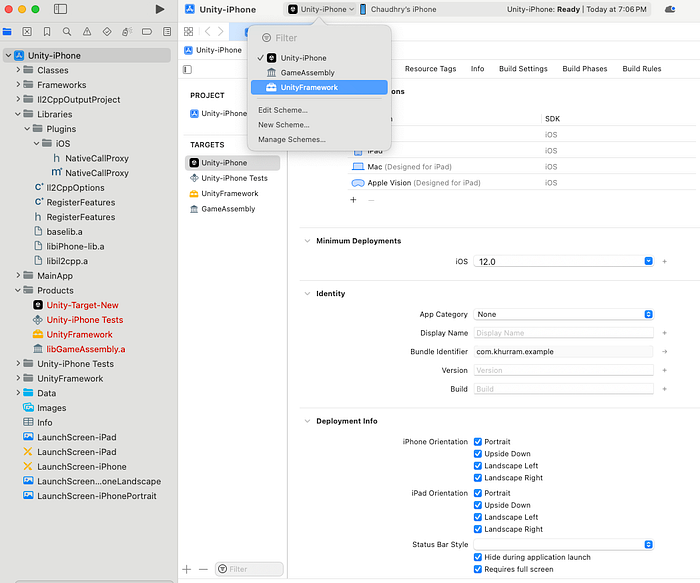Toggle the navigator sidebar panel icon

60,9
